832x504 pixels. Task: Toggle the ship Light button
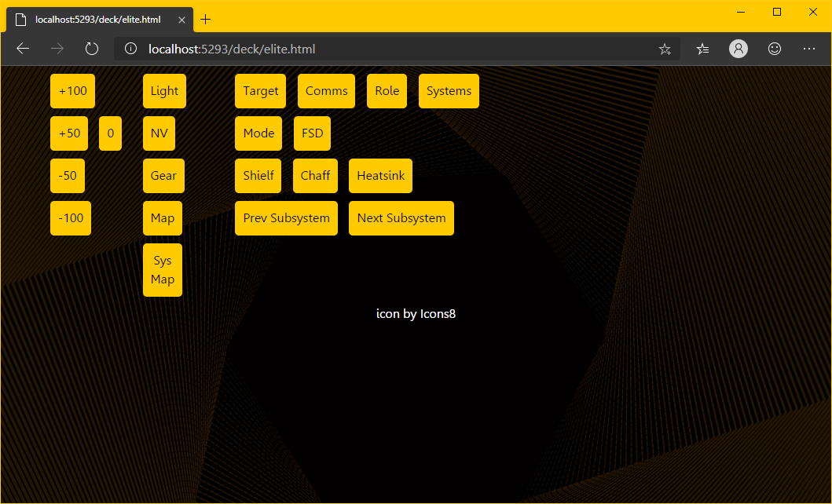pos(164,91)
